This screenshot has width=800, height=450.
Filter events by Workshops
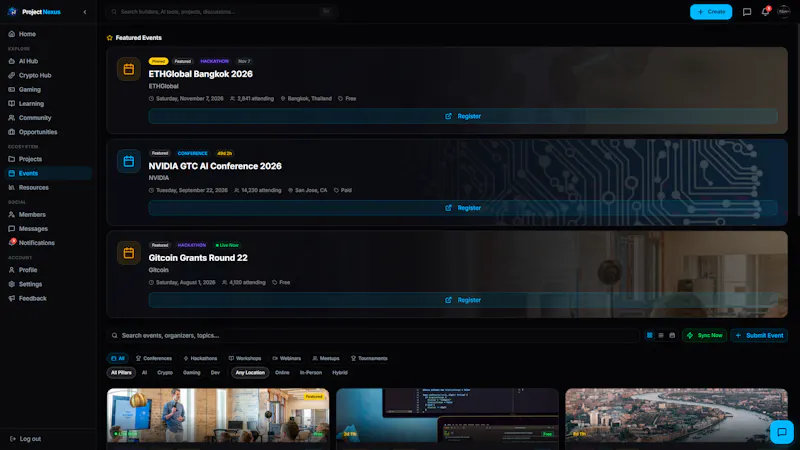[245, 359]
